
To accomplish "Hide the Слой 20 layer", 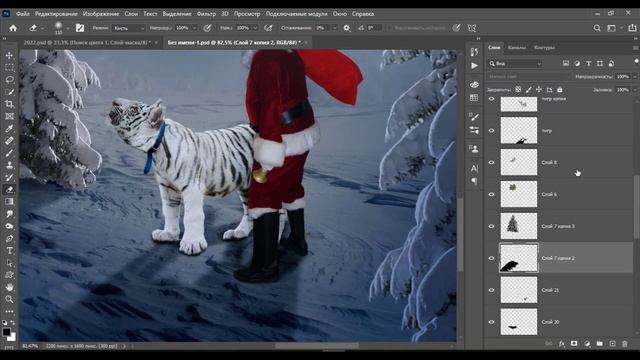I will point(491,322).
